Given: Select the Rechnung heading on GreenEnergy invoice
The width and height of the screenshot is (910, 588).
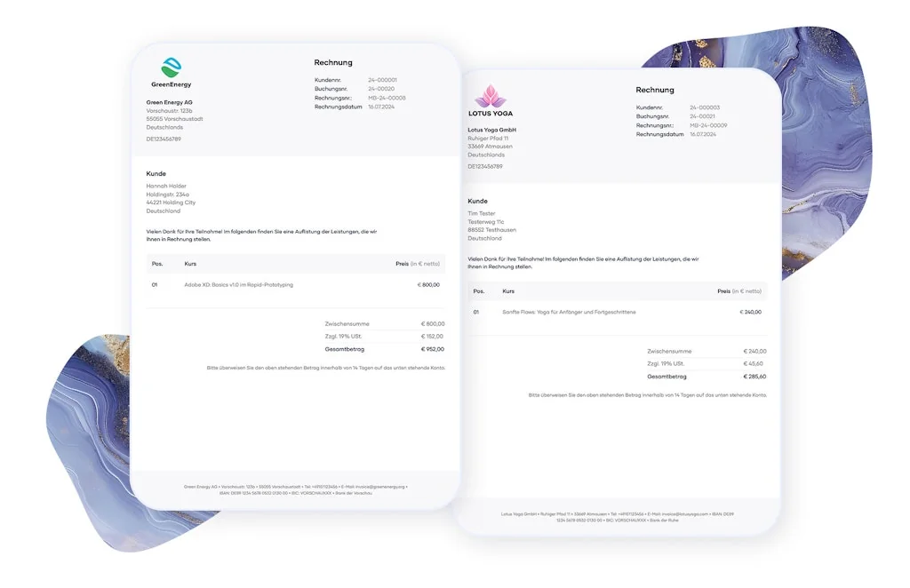Looking at the screenshot, I should [x=333, y=62].
